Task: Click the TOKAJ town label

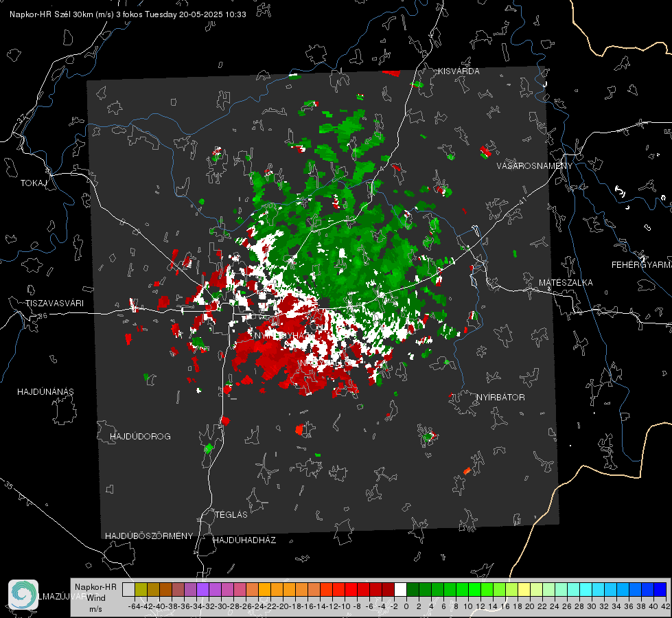Action: click(34, 183)
